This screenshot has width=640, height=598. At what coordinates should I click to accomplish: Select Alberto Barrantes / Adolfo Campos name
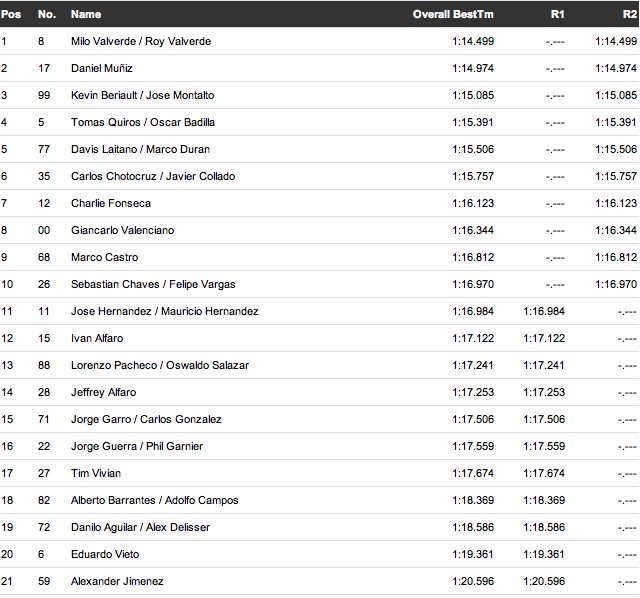click(x=155, y=500)
